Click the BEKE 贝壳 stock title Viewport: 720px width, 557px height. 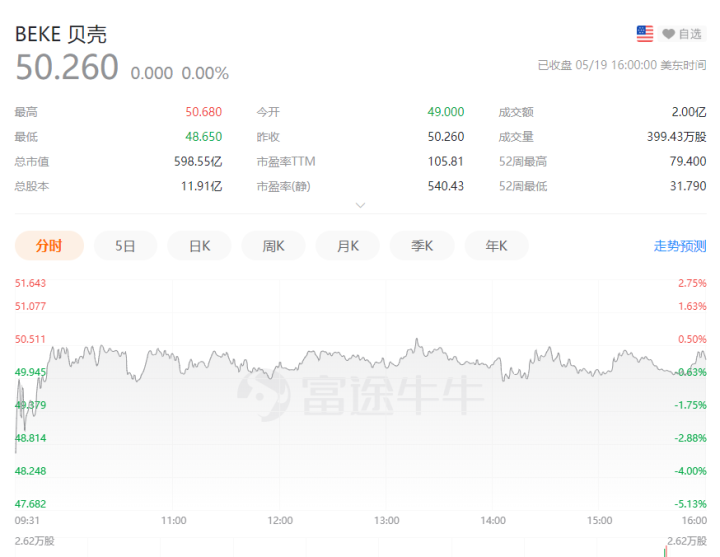point(61,34)
